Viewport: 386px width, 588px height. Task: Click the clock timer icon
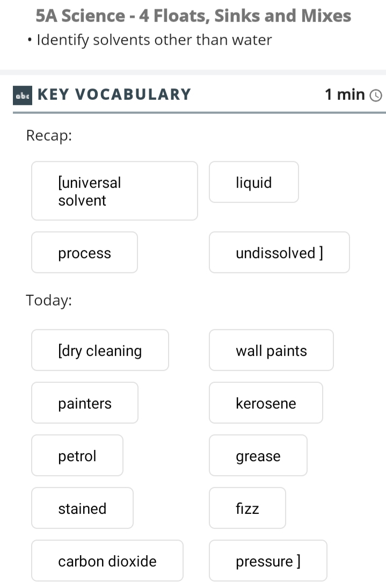click(375, 96)
